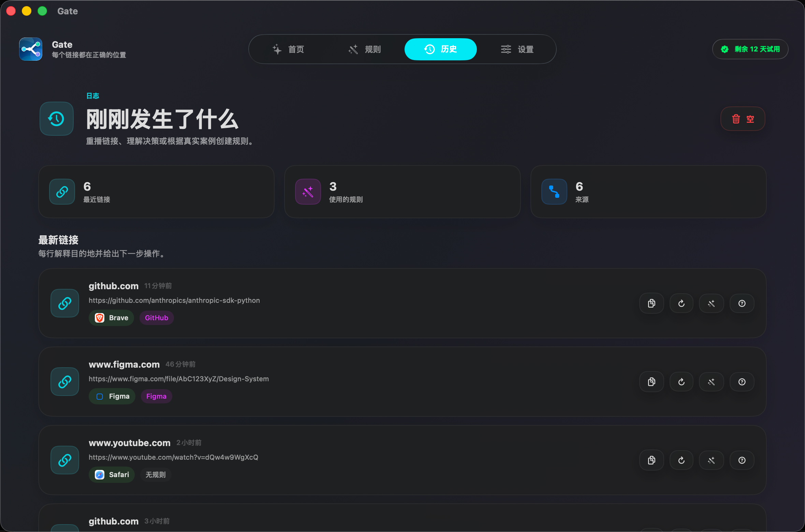The height and width of the screenshot is (532, 805).
Task: Click the Safari source tag
Action: pos(112,475)
